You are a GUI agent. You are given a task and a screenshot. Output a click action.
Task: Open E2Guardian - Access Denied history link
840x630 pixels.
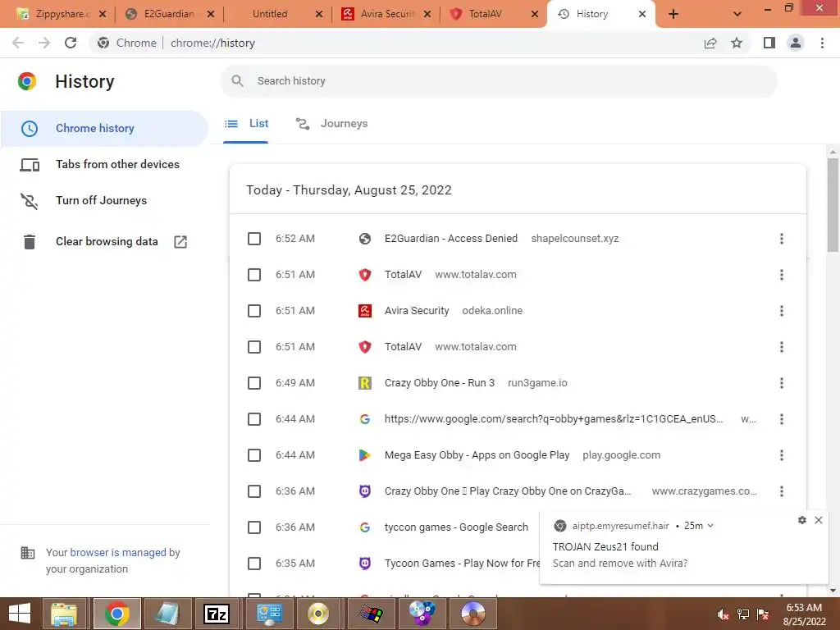tap(450, 239)
